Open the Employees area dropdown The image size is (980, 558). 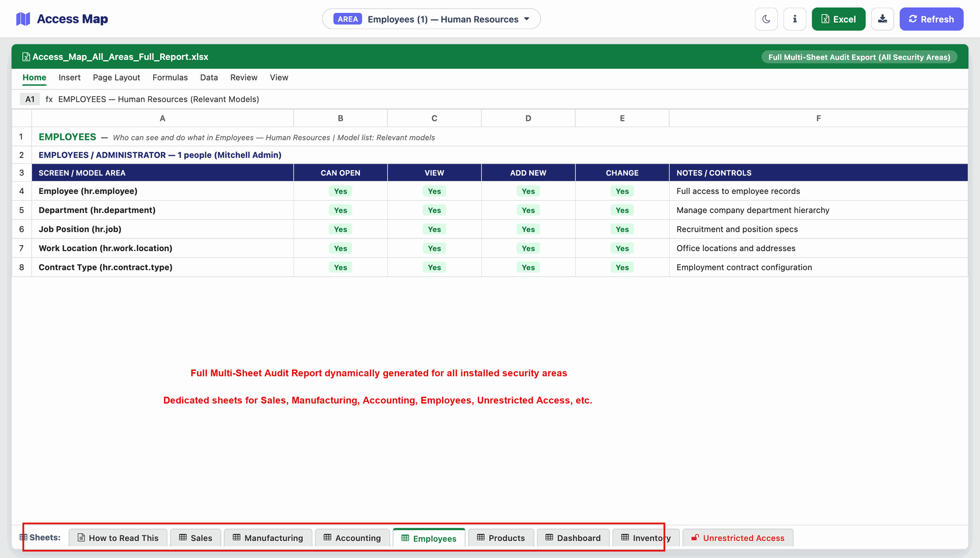pos(431,19)
